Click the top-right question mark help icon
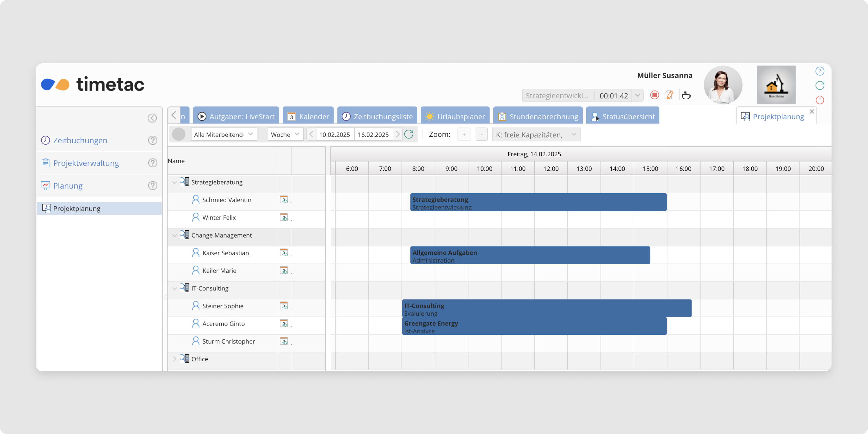 pos(819,71)
